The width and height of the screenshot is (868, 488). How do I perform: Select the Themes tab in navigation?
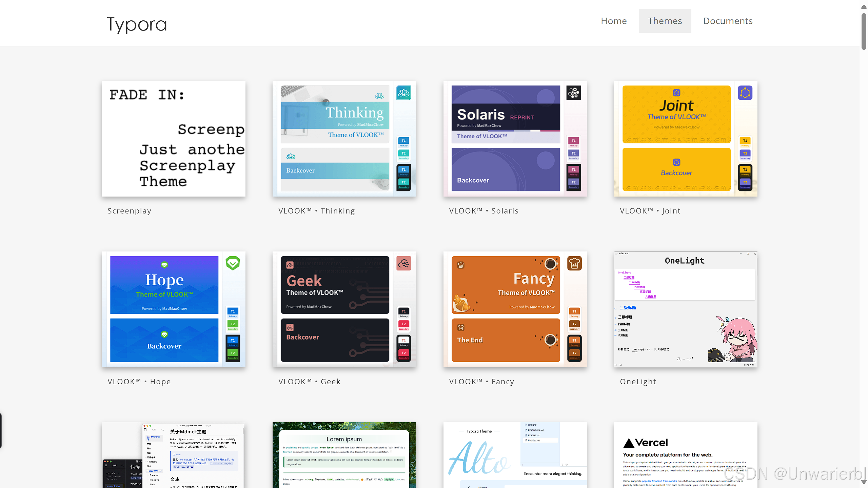[x=665, y=21]
